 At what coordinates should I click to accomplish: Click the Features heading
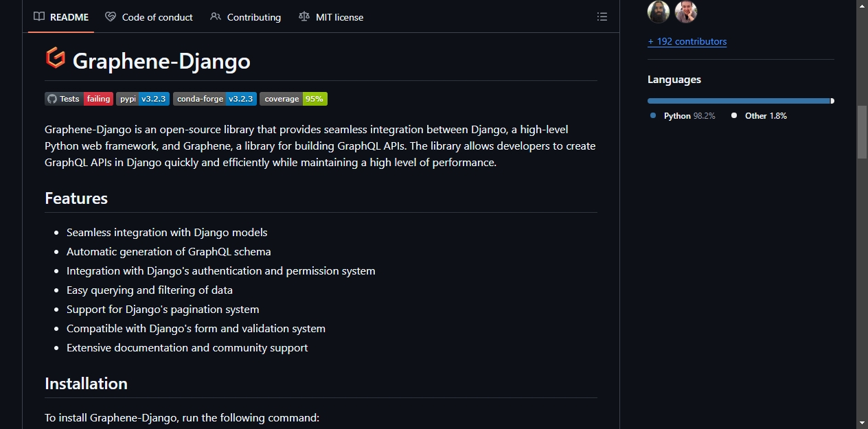tap(76, 198)
